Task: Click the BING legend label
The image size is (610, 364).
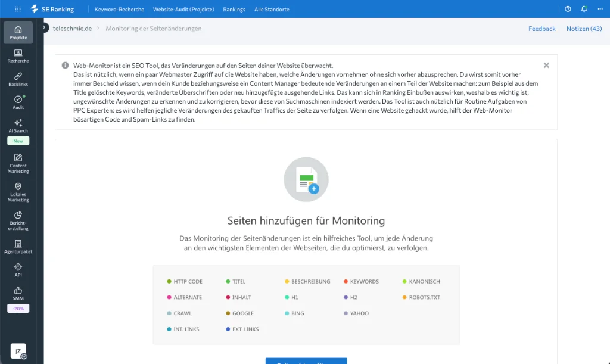Action: click(298, 313)
